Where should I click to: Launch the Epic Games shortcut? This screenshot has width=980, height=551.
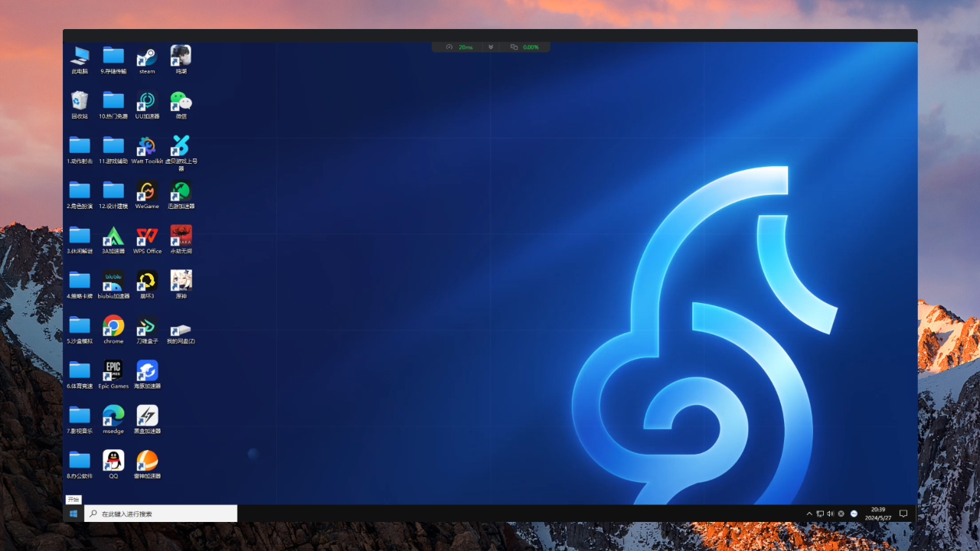[113, 375]
